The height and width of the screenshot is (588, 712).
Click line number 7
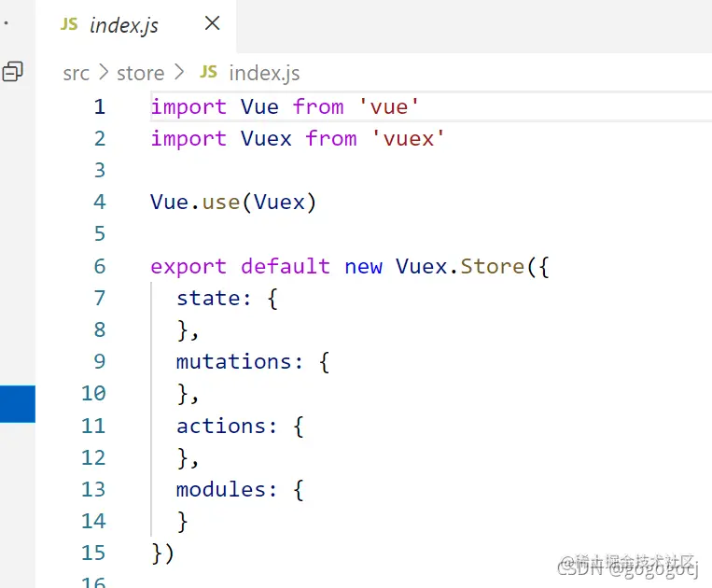(100, 299)
